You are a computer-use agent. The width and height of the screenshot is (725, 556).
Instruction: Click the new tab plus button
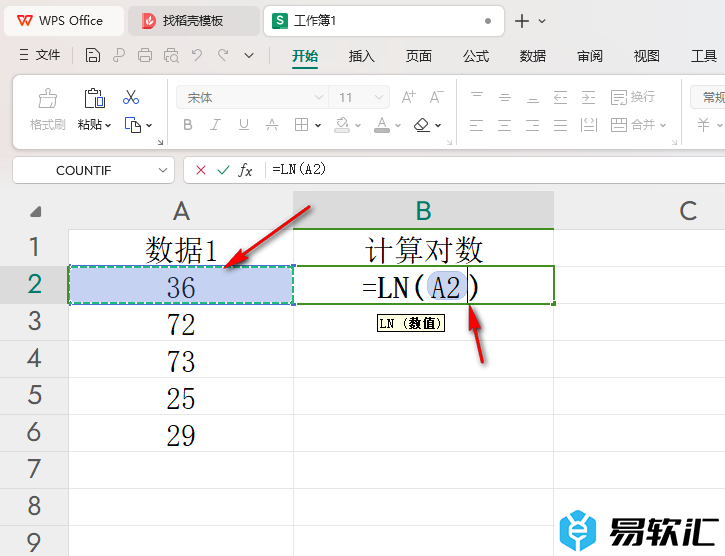coord(522,21)
